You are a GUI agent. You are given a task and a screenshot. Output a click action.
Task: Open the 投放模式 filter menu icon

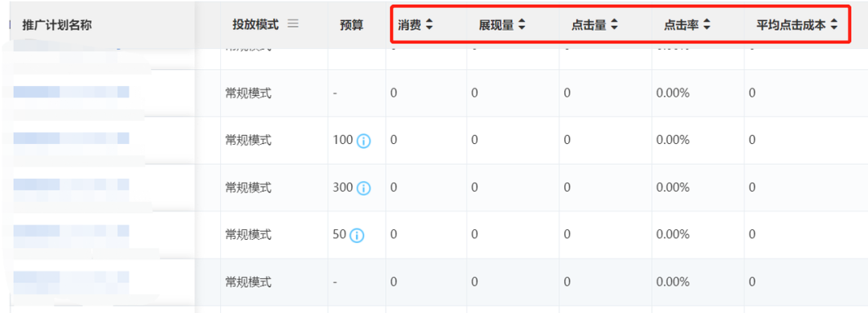point(293,24)
